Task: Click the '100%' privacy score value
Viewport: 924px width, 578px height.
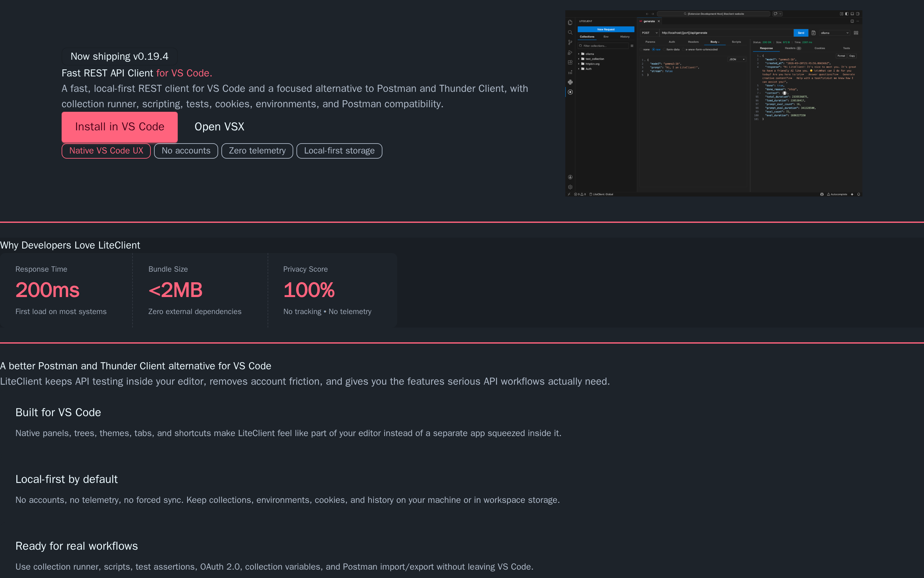Action: click(309, 290)
